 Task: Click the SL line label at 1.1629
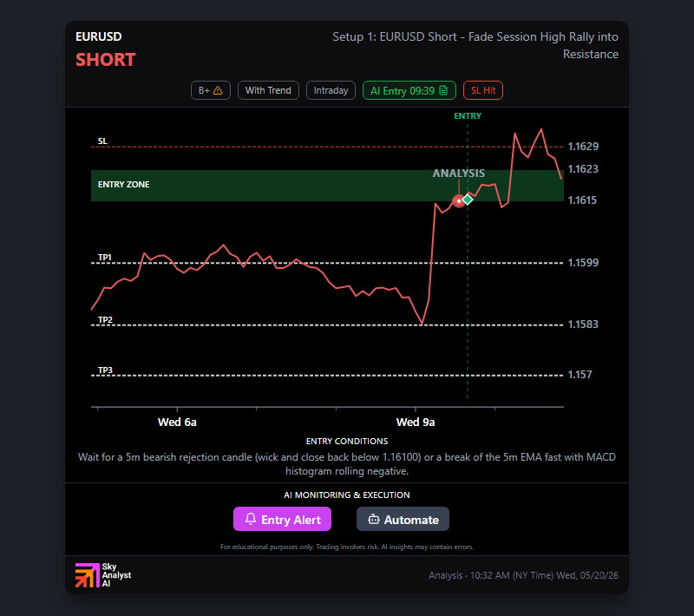point(102,141)
